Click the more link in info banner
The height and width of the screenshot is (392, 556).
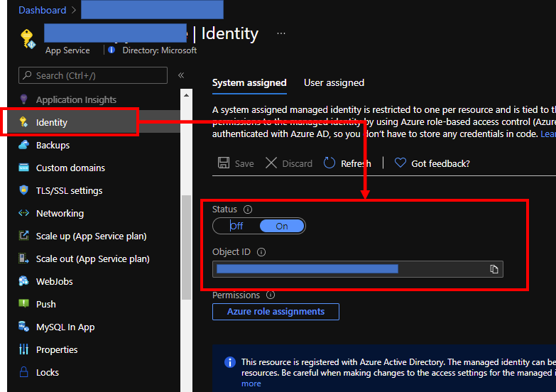tap(251, 383)
